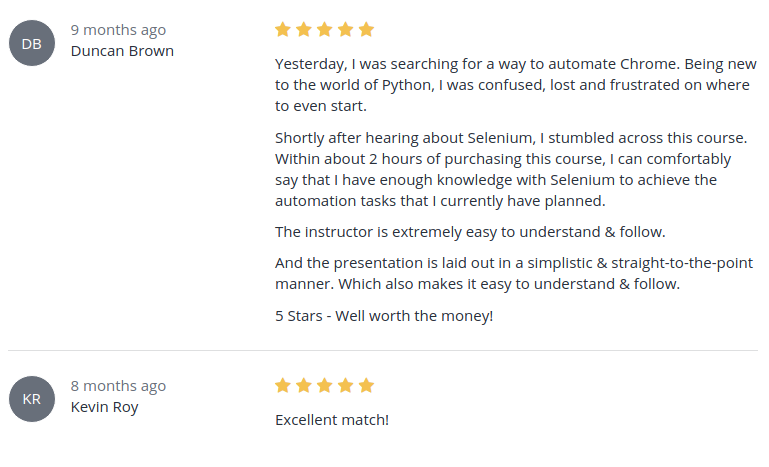Image resolution: width=769 pixels, height=467 pixels.
Task: Click fifth star in Duncan Brown's rating
Action: point(366,29)
